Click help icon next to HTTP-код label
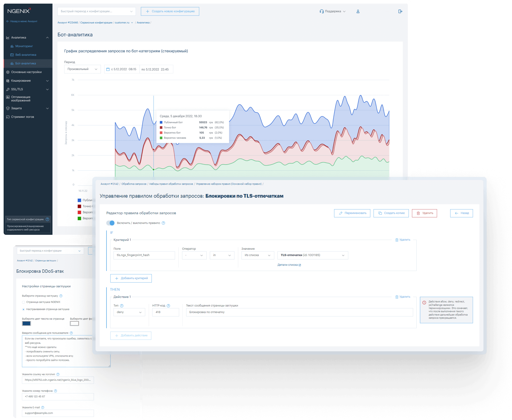Viewport: 512px width, 420px height. point(168,306)
